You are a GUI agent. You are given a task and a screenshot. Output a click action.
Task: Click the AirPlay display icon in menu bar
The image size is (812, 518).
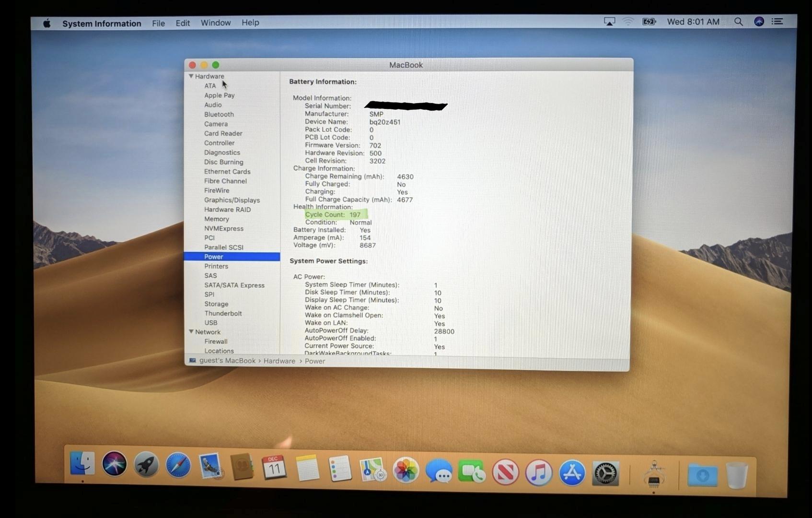(x=609, y=22)
